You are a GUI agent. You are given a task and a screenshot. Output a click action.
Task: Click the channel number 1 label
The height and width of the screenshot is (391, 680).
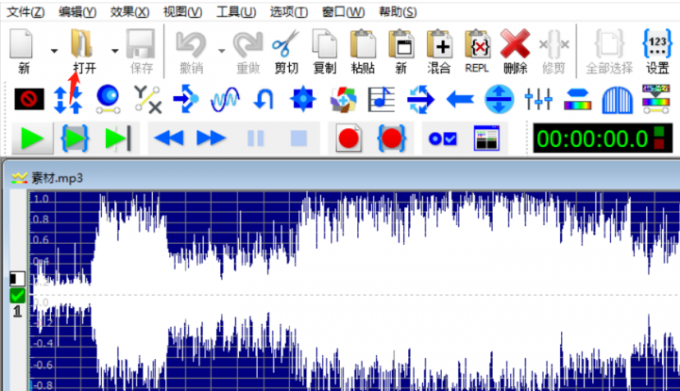click(x=17, y=311)
